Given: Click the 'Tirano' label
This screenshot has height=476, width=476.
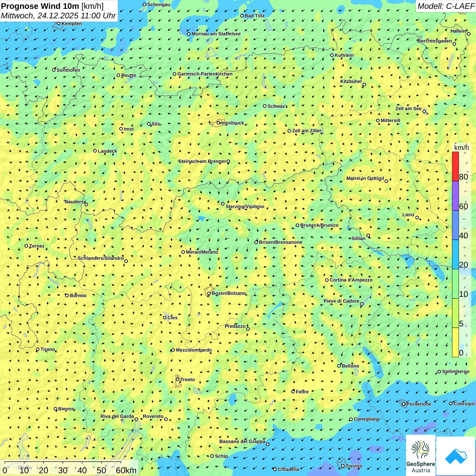Looking at the screenshot, I should (48, 349).
